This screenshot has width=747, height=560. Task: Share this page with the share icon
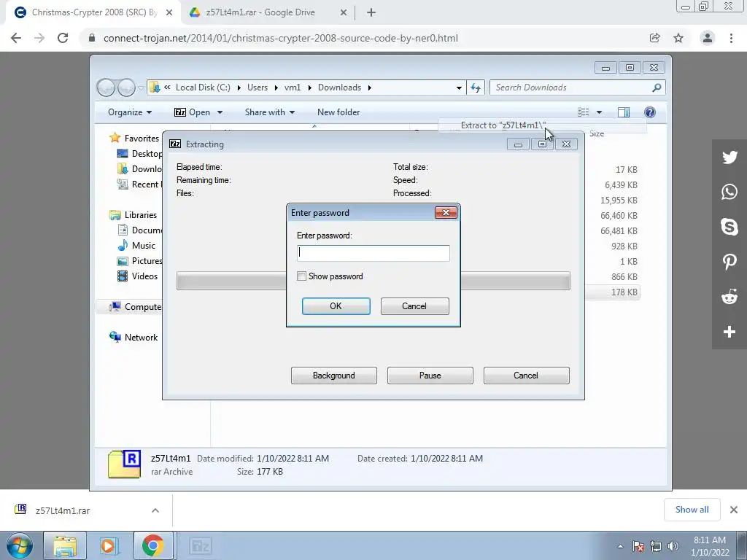point(654,38)
